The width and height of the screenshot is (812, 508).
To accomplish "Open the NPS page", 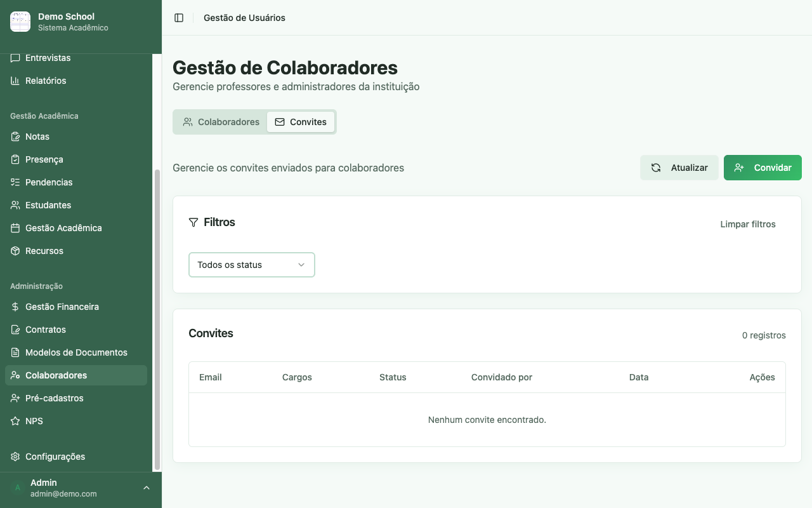I will tap(76, 421).
